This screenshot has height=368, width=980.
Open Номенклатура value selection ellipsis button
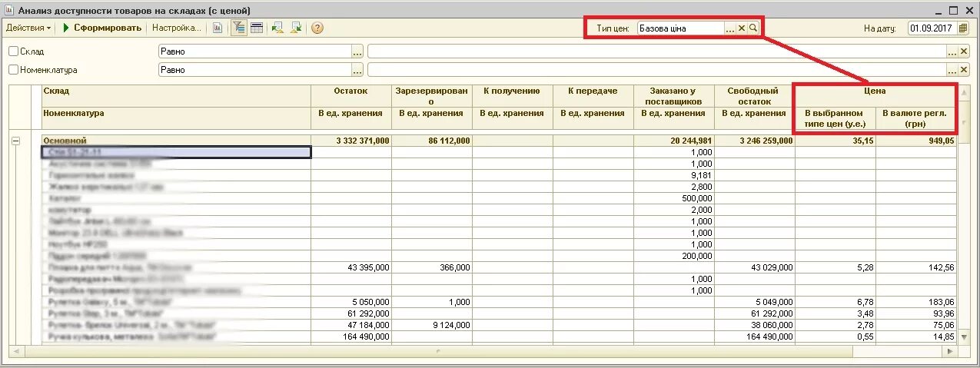point(952,70)
